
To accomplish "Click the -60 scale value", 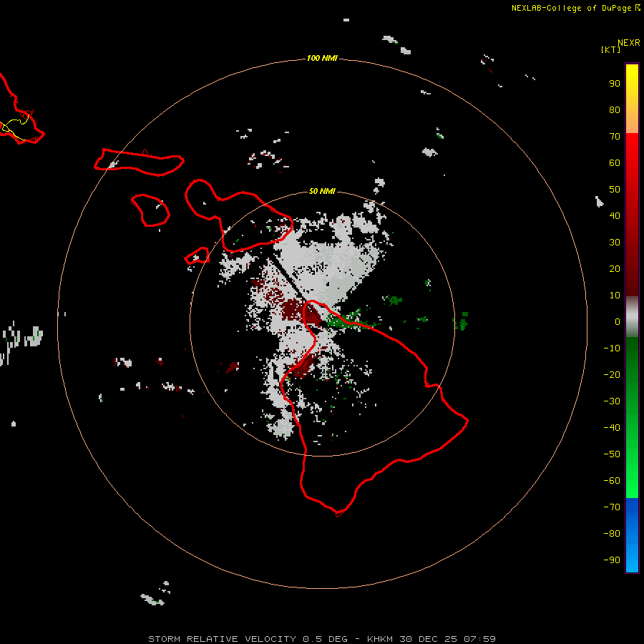I will click(x=612, y=481).
